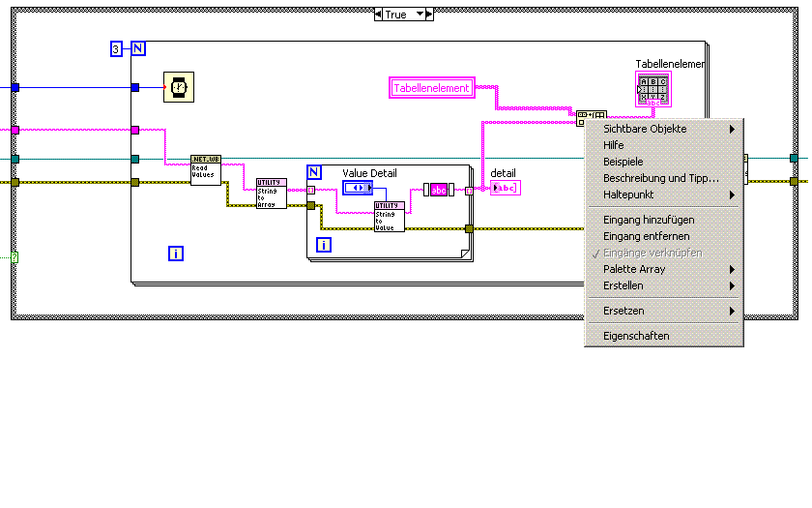Click the Tabellenelemen label above table terminal

coord(670,64)
